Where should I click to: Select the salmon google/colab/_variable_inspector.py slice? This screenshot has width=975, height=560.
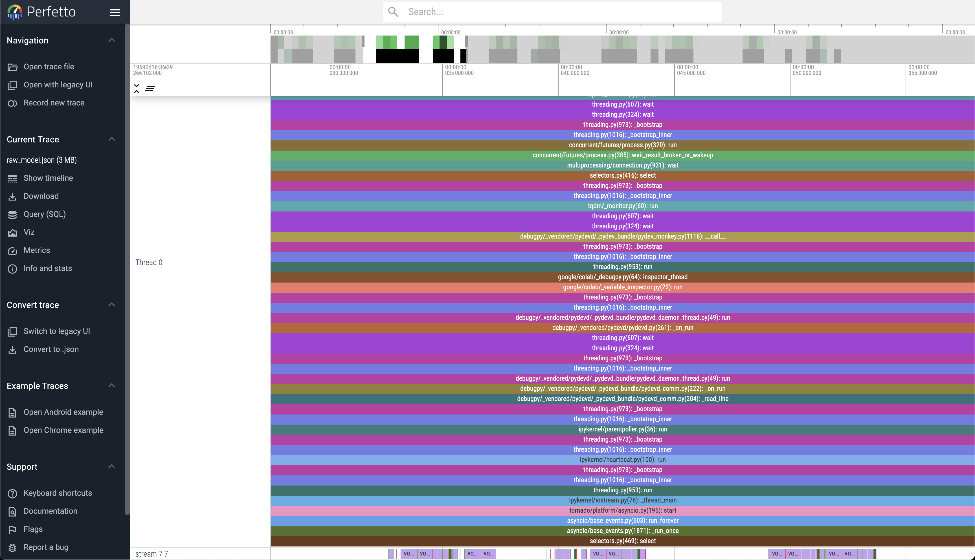coord(622,287)
